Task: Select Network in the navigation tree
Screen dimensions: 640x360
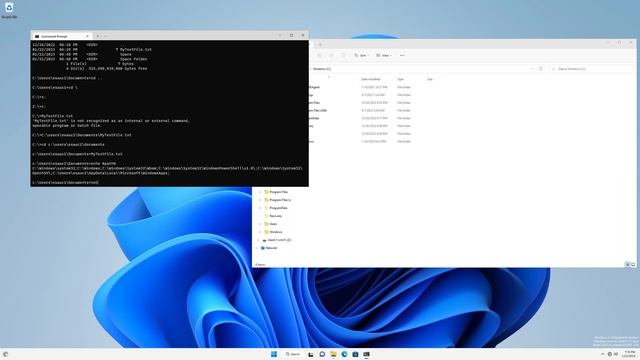Action: point(269,248)
